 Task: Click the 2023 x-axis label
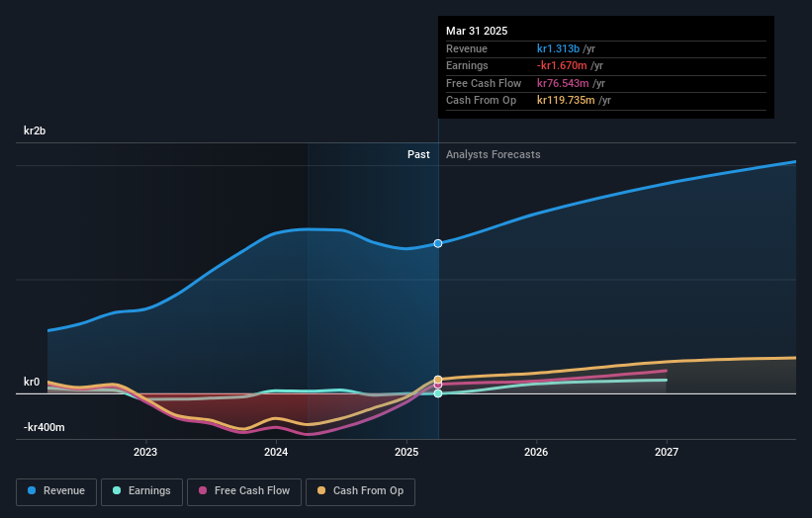145,452
